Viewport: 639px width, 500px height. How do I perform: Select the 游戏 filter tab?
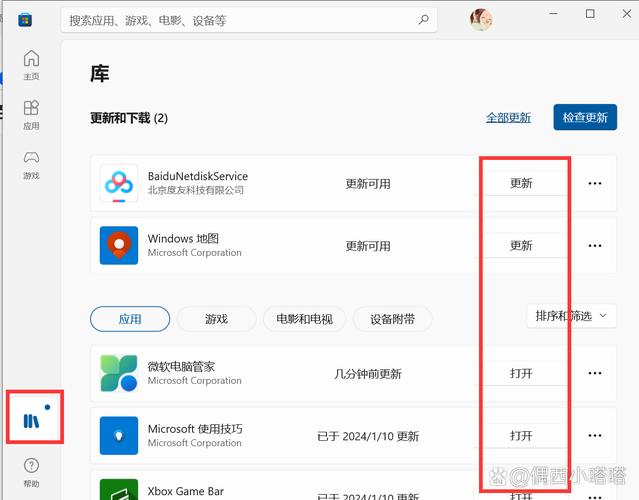pyautogui.click(x=216, y=319)
